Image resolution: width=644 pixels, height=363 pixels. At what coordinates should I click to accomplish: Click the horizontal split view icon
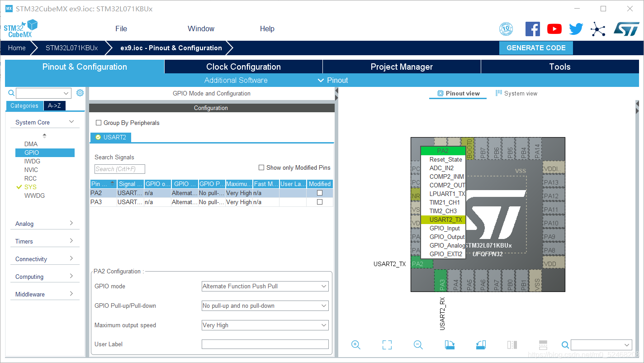[x=543, y=345]
